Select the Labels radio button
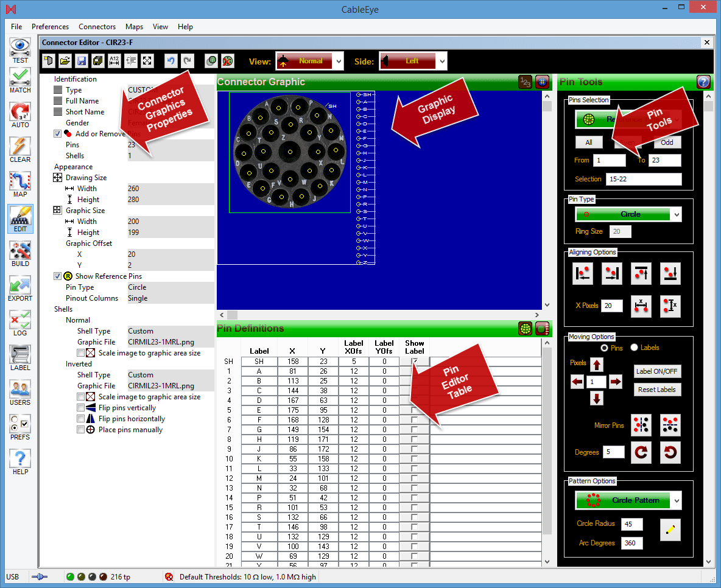The image size is (721, 588). 634,348
